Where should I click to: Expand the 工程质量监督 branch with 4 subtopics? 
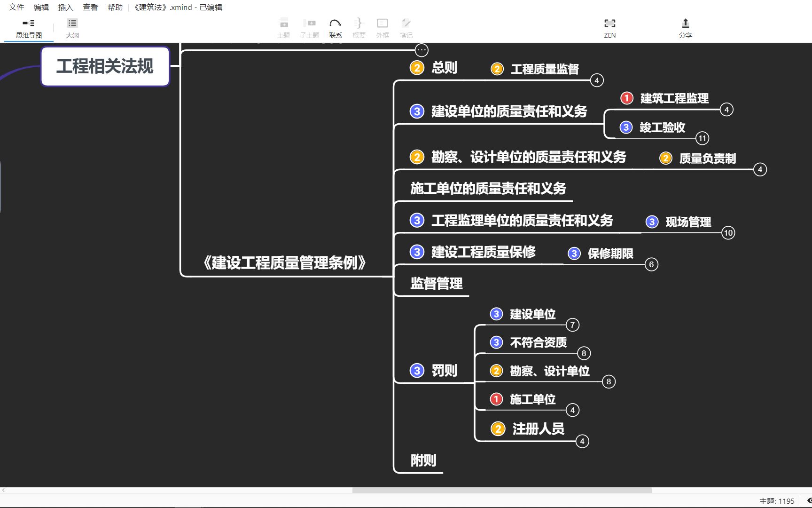[597, 80]
